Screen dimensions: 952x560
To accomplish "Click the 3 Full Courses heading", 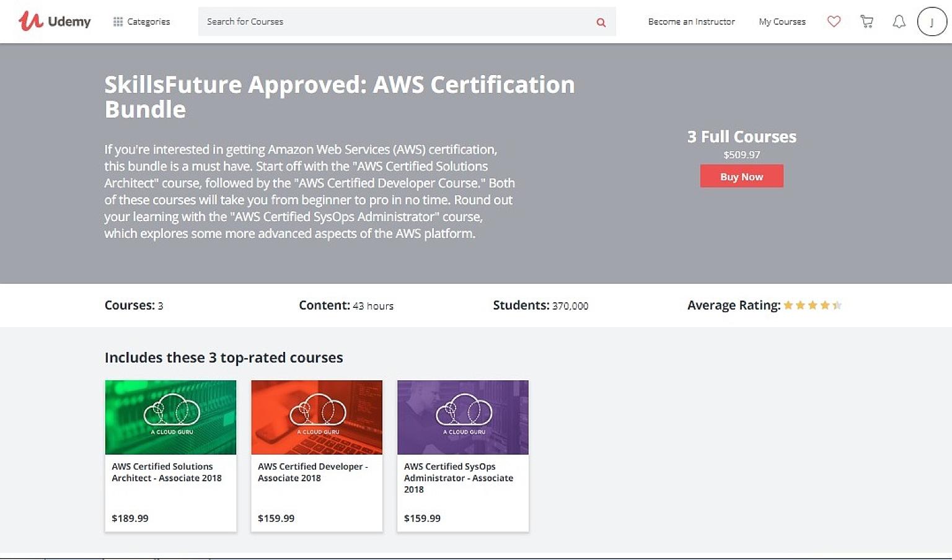I will [742, 136].
